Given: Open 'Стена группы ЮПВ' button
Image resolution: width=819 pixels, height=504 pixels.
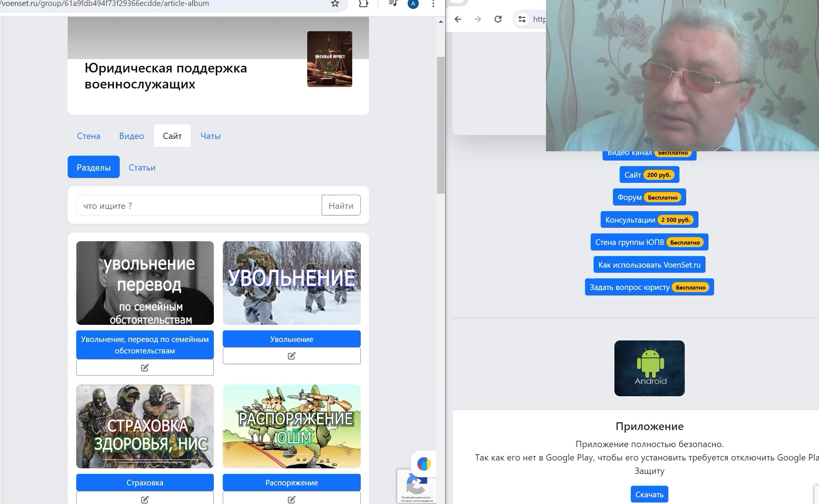Looking at the screenshot, I should click(649, 242).
